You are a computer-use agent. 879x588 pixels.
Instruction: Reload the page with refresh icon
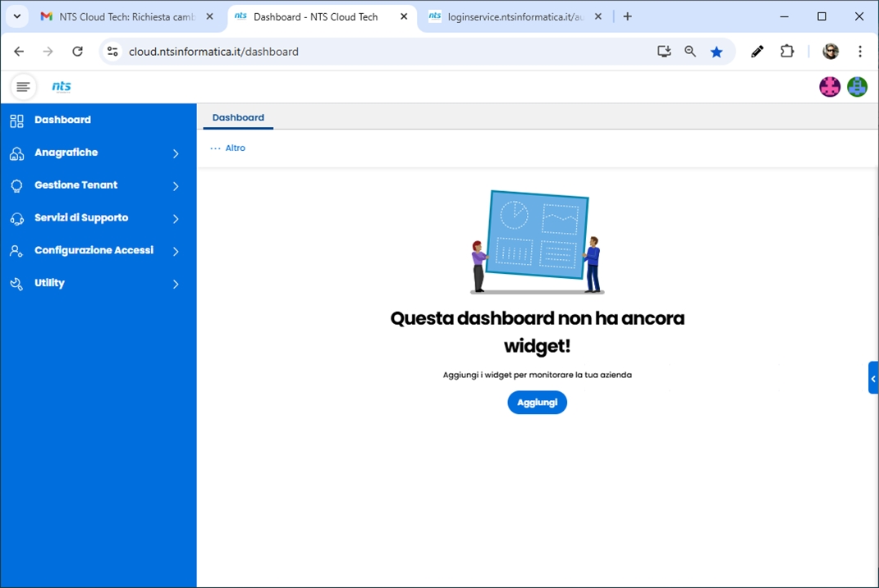click(x=77, y=52)
